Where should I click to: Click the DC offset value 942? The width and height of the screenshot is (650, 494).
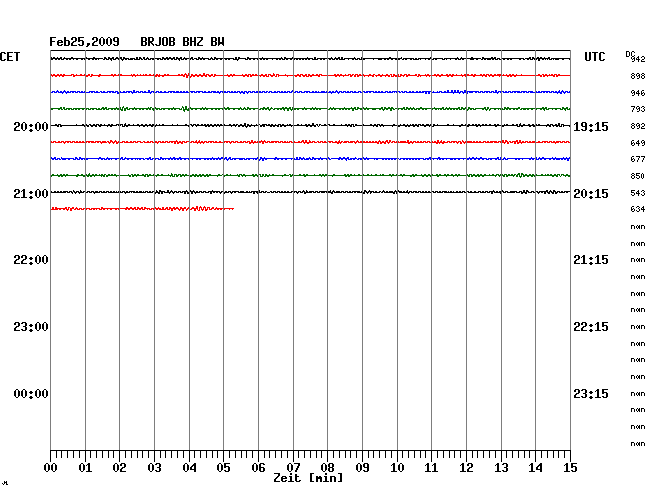[x=638, y=59]
